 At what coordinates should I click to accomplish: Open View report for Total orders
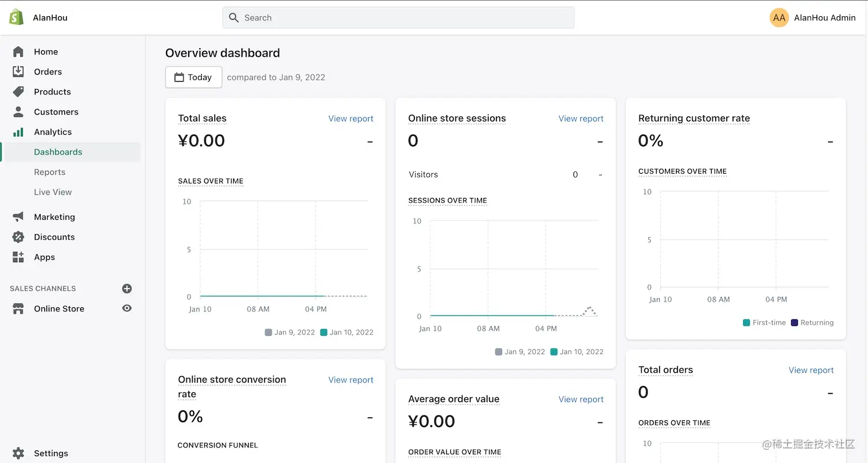[x=811, y=370]
